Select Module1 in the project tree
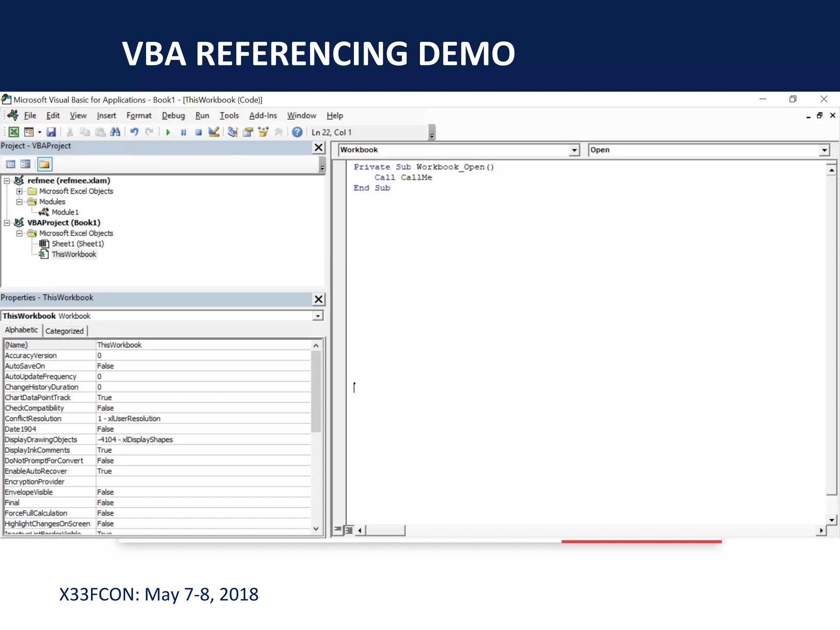 pyautogui.click(x=65, y=212)
